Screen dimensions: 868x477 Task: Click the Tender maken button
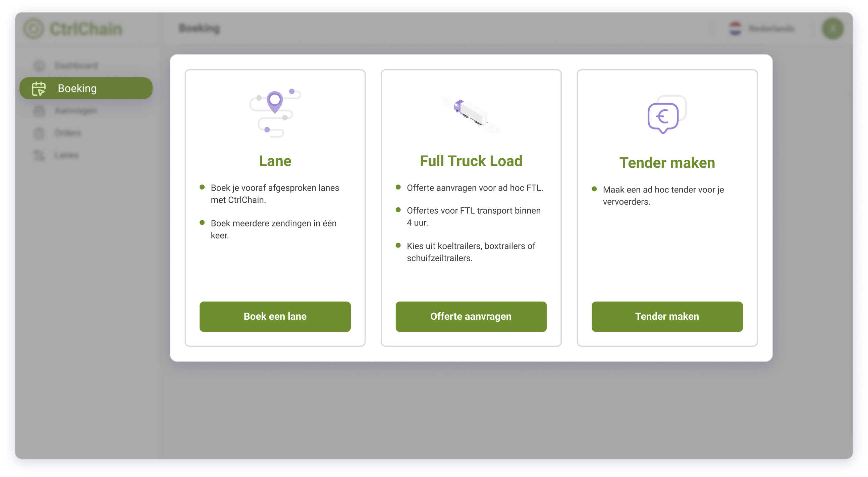tap(666, 316)
